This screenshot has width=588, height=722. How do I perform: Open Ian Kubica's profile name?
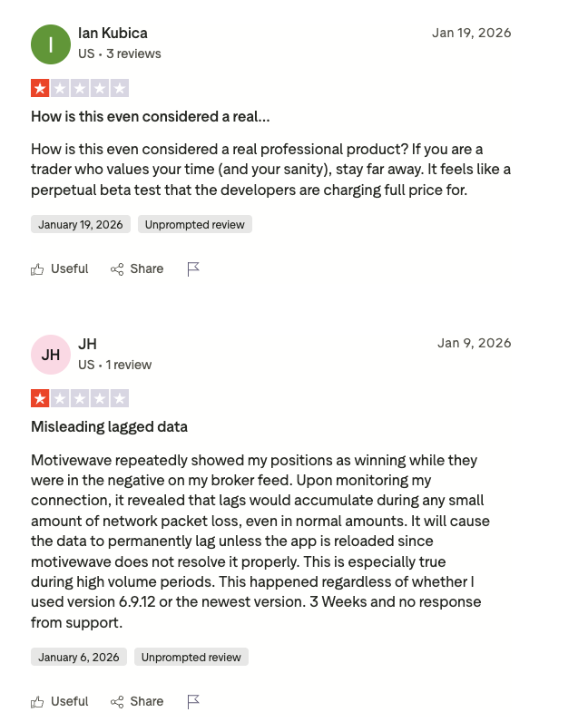pyautogui.click(x=113, y=34)
